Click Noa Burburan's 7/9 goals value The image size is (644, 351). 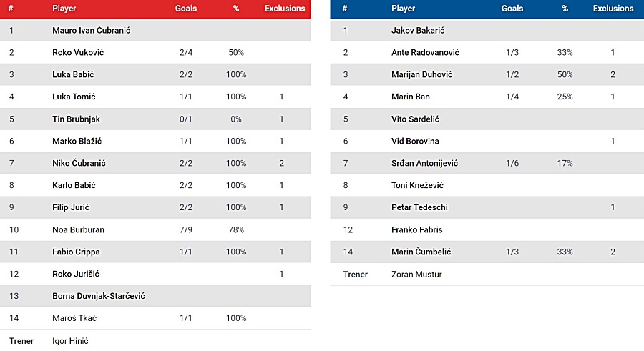pos(185,230)
